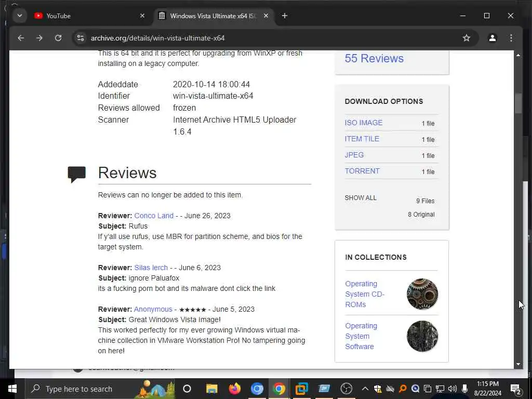Image resolution: width=532 pixels, height=399 pixels.
Task: Open the notification center icon
Action: click(515, 389)
